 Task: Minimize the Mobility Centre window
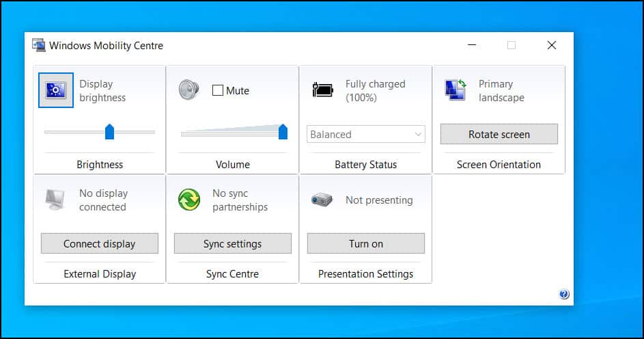pos(472,45)
